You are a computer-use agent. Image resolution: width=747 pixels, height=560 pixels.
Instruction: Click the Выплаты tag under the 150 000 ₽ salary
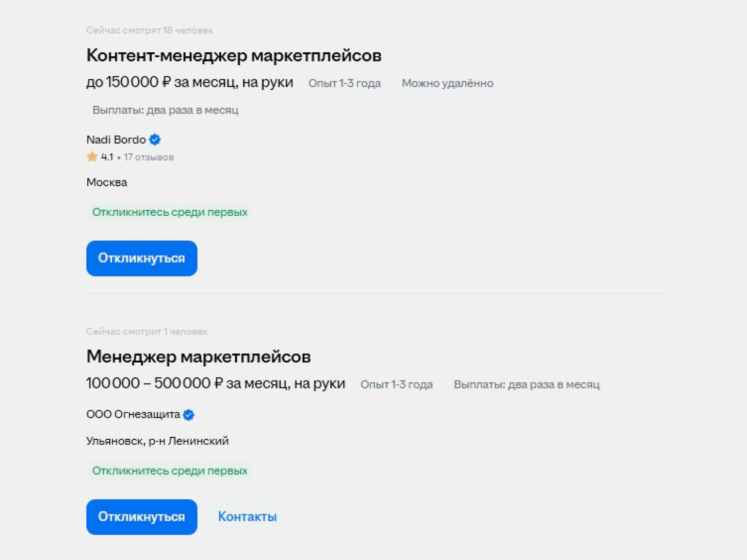pos(165,110)
